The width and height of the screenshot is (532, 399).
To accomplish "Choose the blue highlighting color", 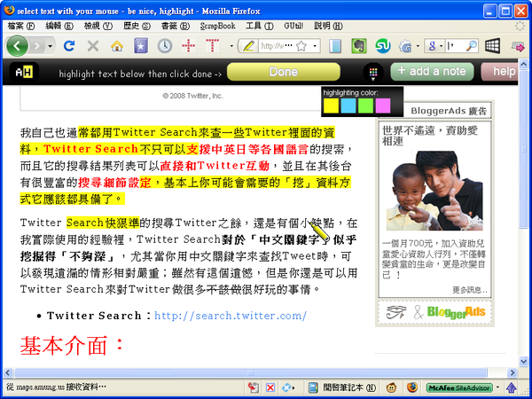I will 348,106.
